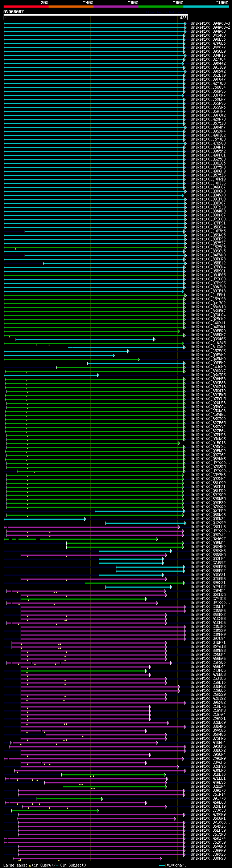Screen dimensions: 232x868
Task: Select hit UniRef100_Q45NH0
Action: tap(208, 359)
